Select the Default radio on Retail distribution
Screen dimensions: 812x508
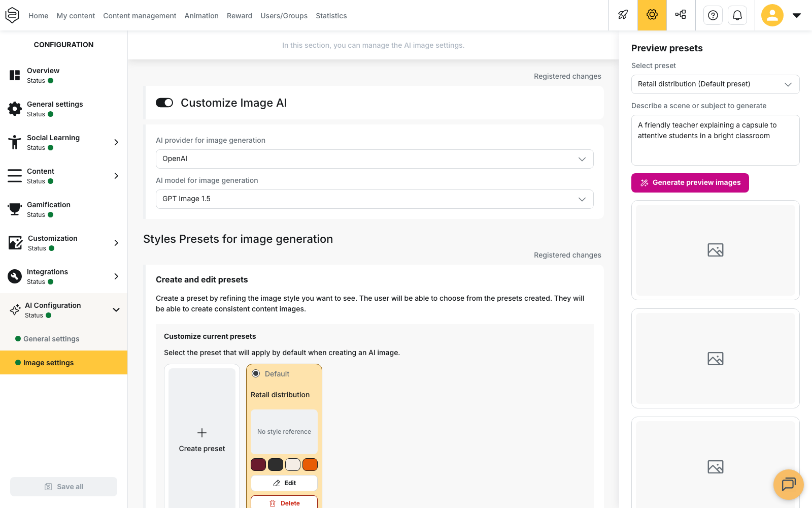click(x=256, y=373)
